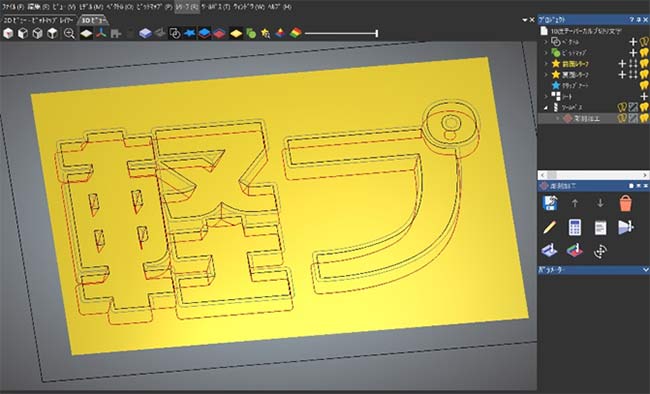
Task: Click plus button to add a vector layer
Action: coord(633,42)
